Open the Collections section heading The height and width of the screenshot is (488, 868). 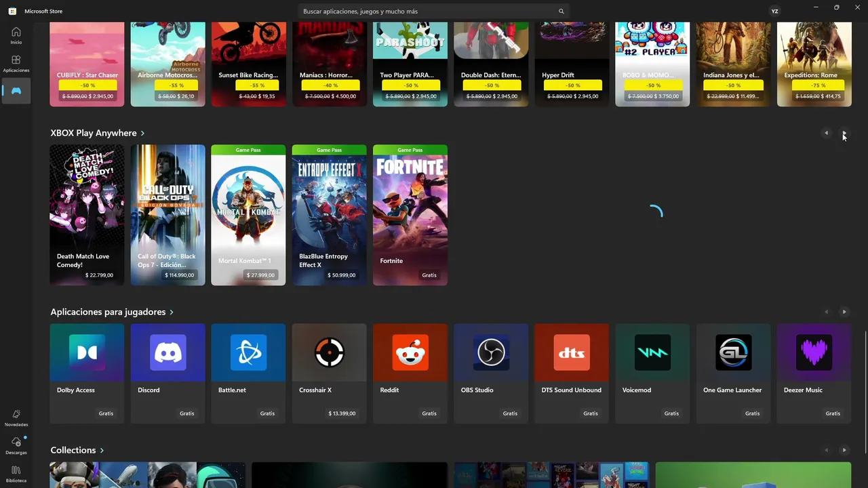(77, 450)
